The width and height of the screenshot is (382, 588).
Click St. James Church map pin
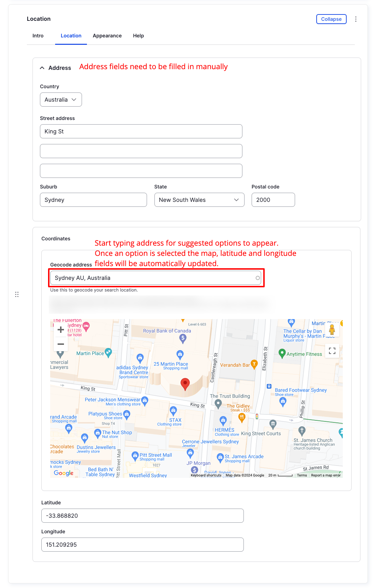click(301, 431)
